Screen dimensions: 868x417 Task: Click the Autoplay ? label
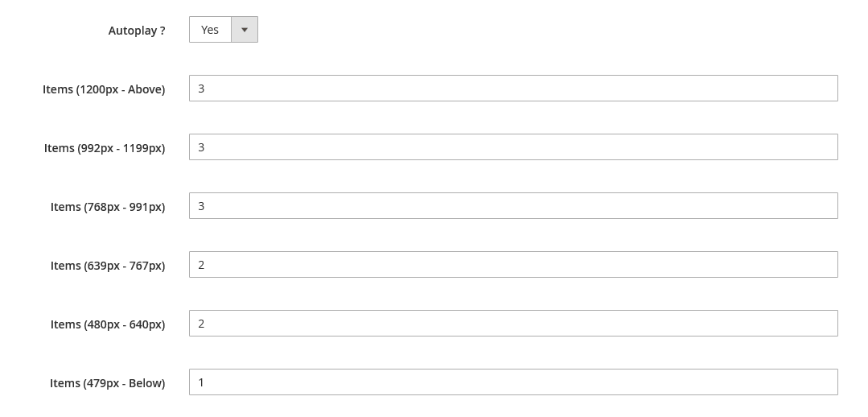click(137, 31)
